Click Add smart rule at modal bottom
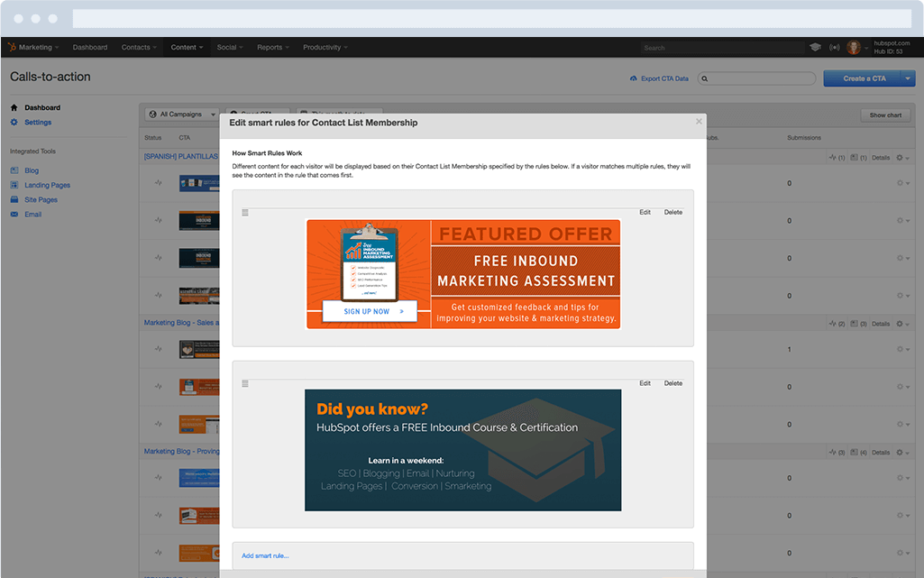The width and height of the screenshot is (924, 578). point(264,555)
